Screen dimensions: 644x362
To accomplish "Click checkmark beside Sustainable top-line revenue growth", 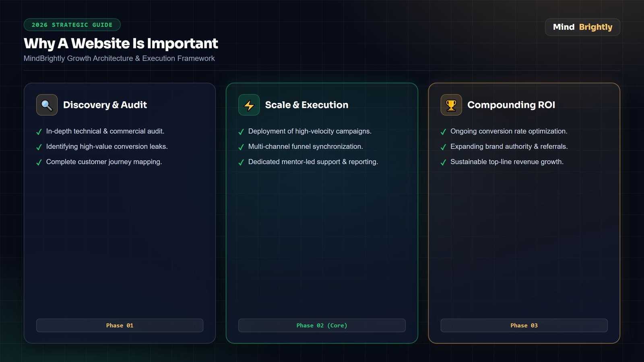I will tap(443, 162).
